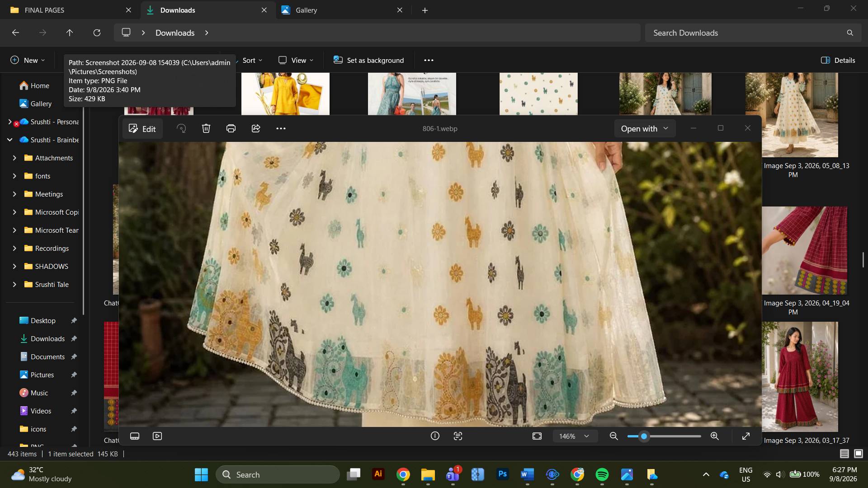Zoom out with magnifier minus icon

click(613, 436)
